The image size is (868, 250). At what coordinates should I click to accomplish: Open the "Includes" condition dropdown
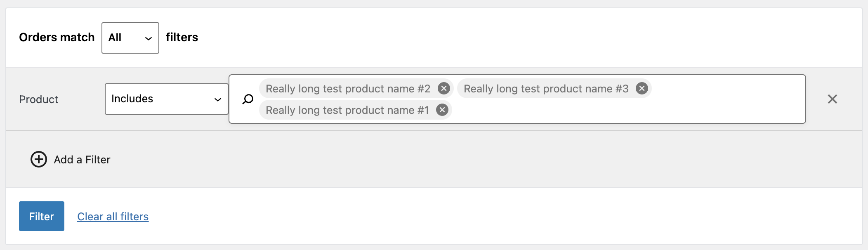tap(166, 99)
